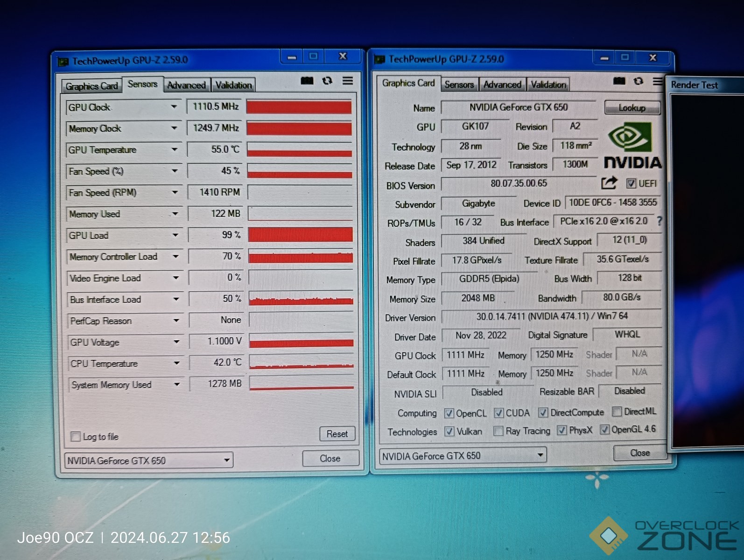Viewport: 744px width, 560px height.
Task: Open Validation tab in left window
Action: coord(233,85)
